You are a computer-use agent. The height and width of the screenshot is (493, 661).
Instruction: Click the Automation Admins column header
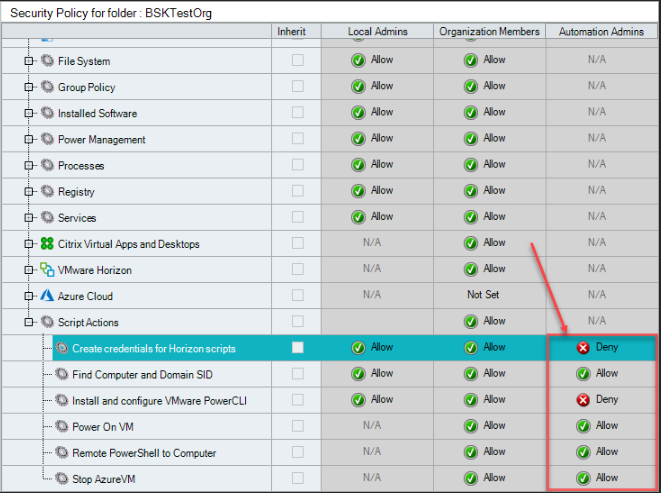[602, 32]
